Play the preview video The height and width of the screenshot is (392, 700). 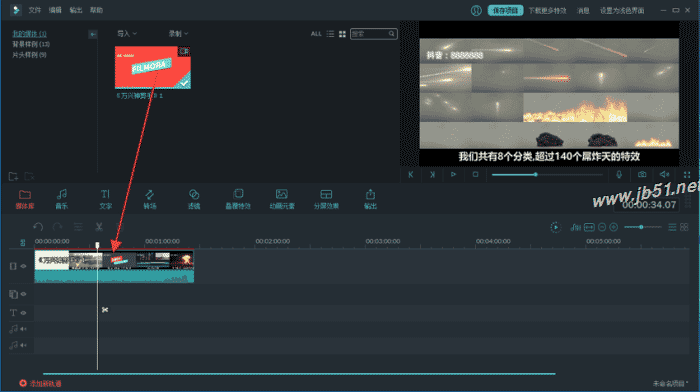[453, 175]
